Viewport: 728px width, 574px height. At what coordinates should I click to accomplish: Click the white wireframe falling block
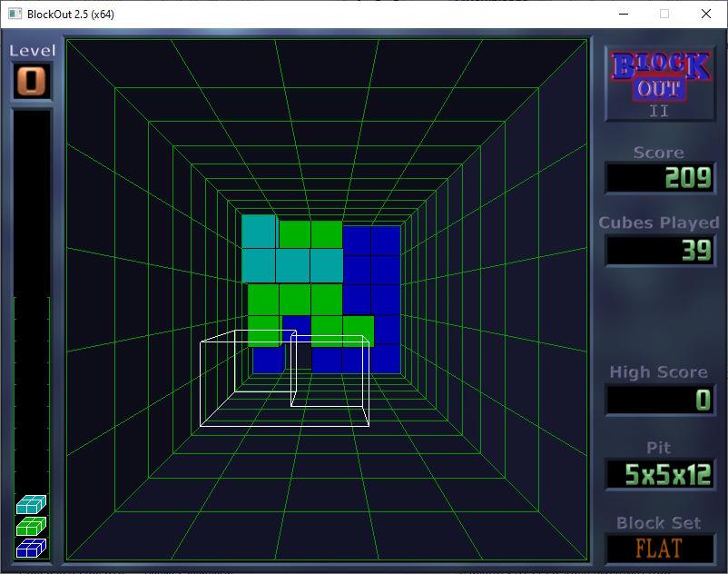point(284,378)
